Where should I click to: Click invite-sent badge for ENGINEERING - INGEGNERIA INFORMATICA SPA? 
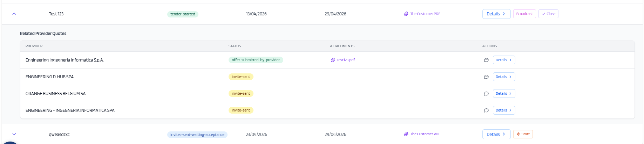click(x=241, y=110)
